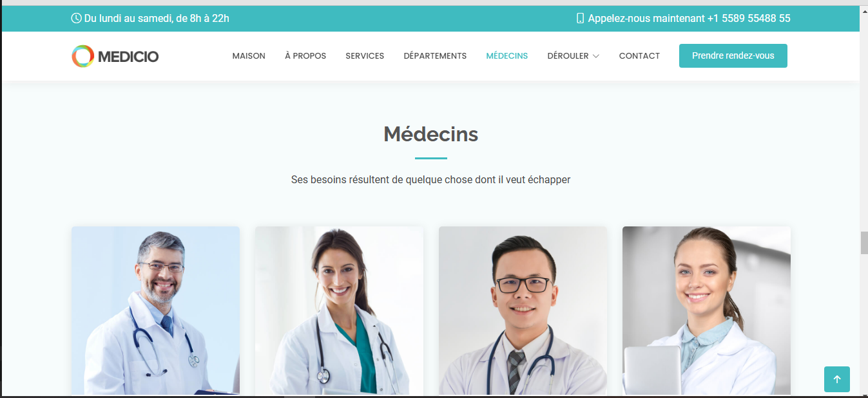Select the active Médecins nav item

506,56
